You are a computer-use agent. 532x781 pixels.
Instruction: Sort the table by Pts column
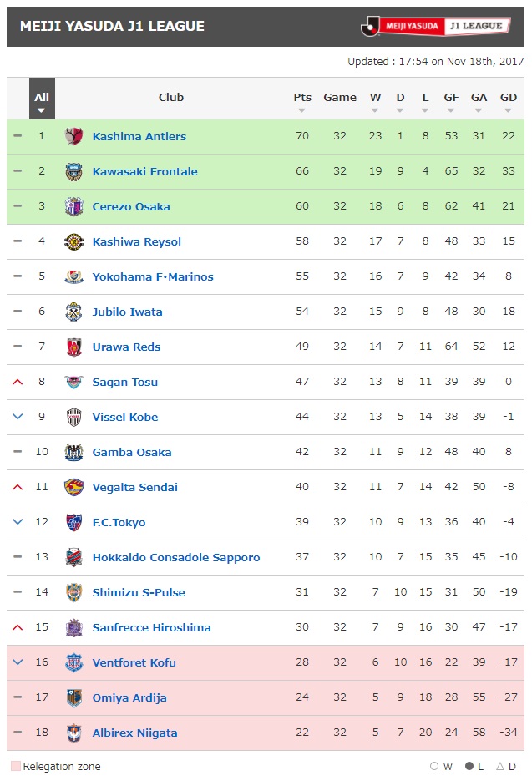point(301,102)
